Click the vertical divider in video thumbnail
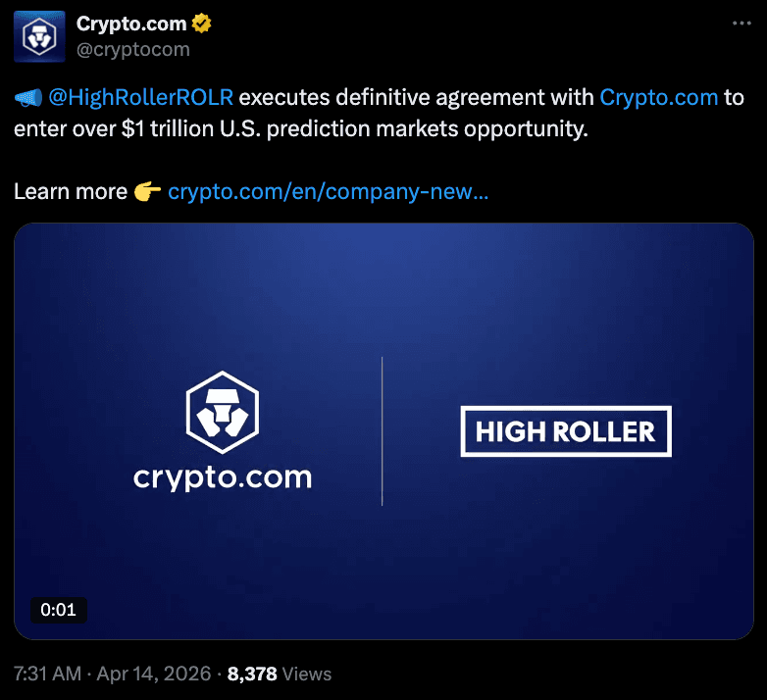Image resolution: width=767 pixels, height=700 pixels. pos(382,431)
